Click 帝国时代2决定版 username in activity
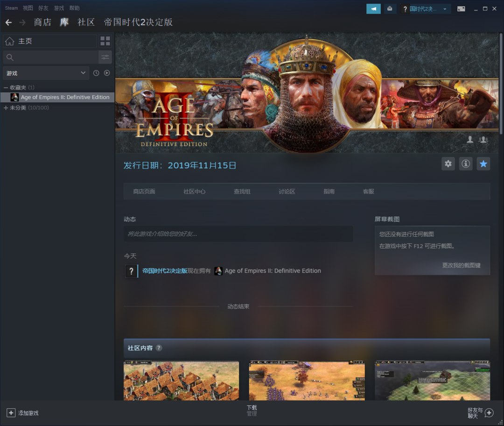 165,271
